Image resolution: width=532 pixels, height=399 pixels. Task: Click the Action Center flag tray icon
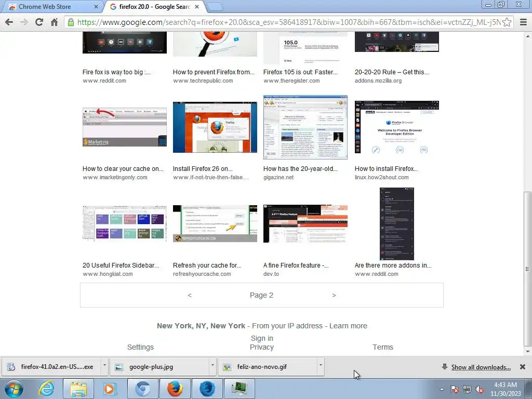point(455,389)
